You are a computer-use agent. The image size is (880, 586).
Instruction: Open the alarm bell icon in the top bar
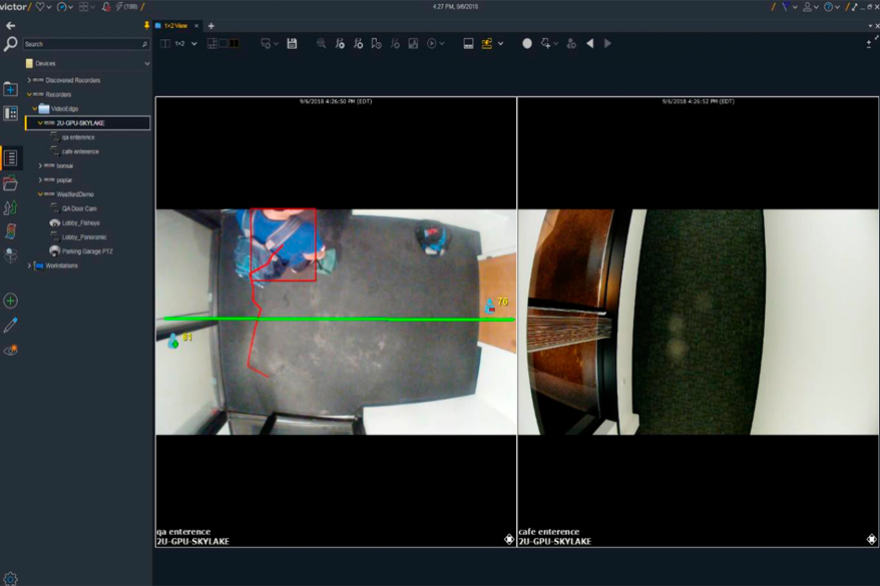(105, 7)
